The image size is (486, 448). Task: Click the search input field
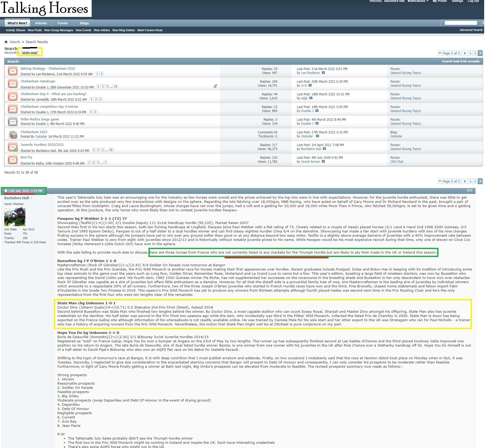[461, 23]
